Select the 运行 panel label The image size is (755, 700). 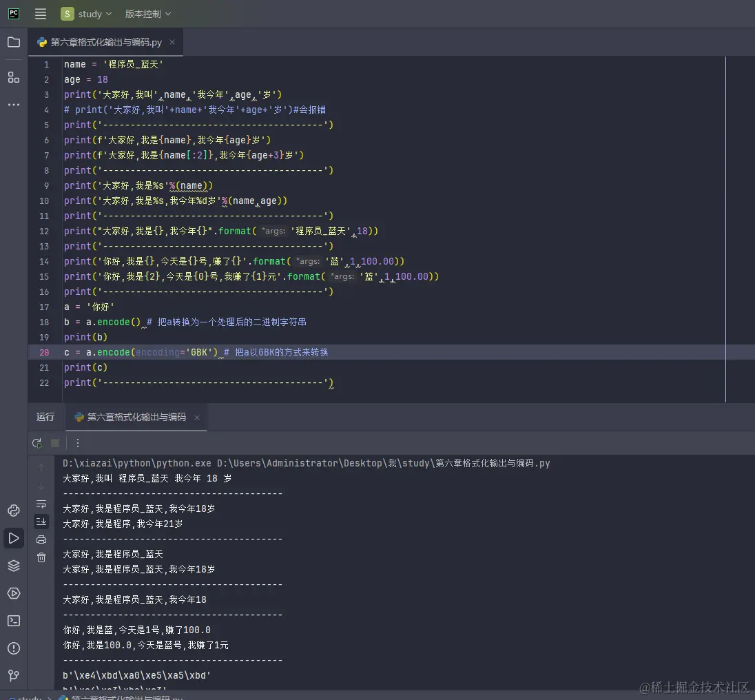click(45, 417)
